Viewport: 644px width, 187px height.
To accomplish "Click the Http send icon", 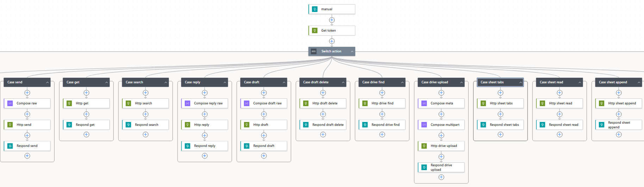I will (x=10, y=125).
